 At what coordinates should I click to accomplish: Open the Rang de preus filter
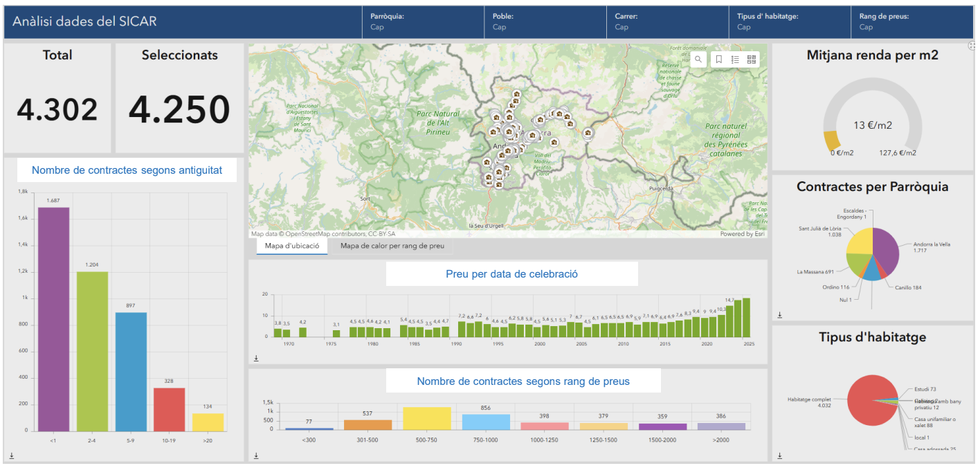pos(912,22)
